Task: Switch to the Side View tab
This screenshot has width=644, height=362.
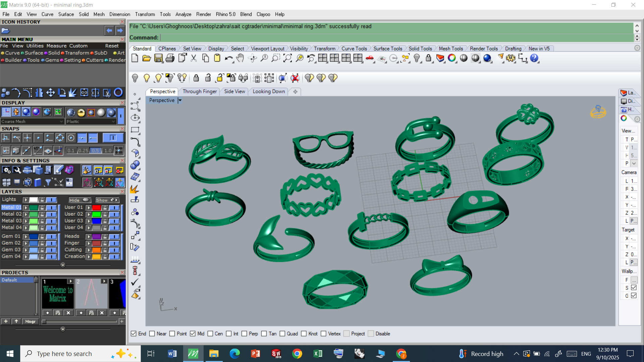Action: tap(234, 92)
